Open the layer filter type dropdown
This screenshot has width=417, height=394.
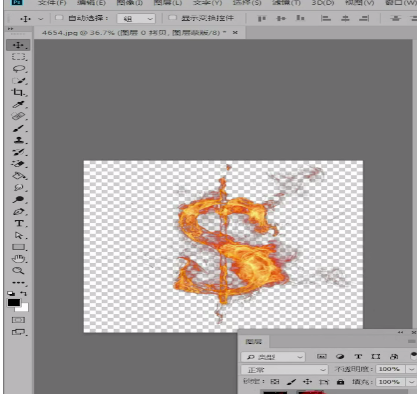pos(273,357)
